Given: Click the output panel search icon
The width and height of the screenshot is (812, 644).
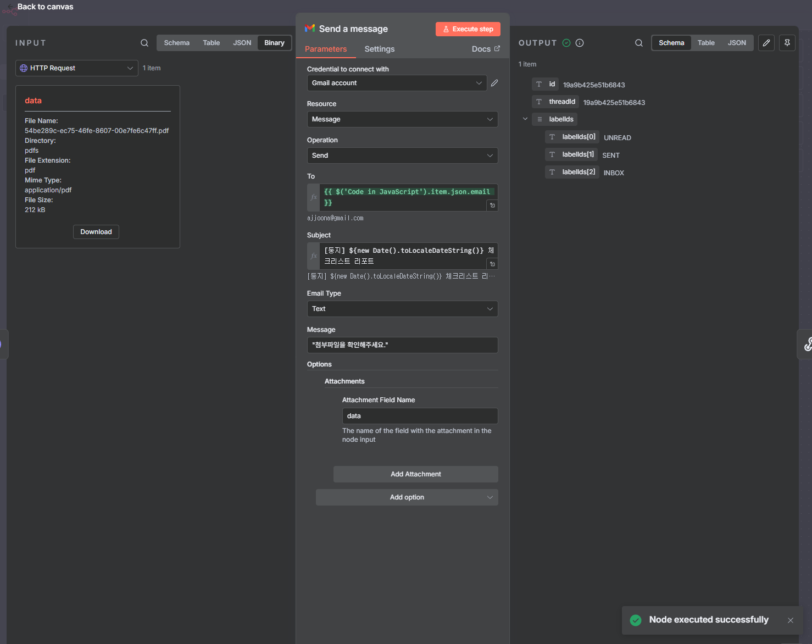Looking at the screenshot, I should 639,43.
